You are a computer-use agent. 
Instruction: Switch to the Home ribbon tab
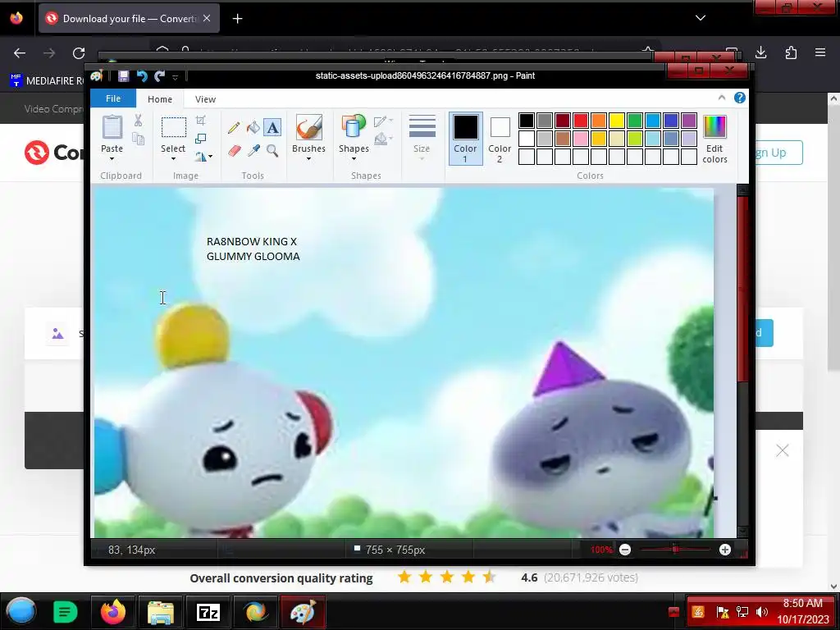160,99
